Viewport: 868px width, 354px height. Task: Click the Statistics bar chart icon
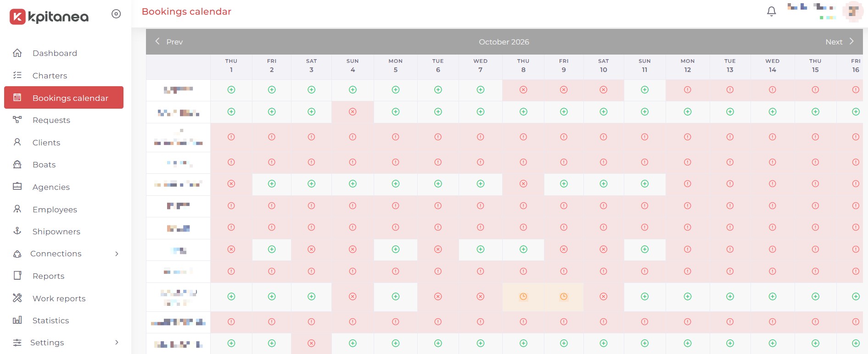(17, 320)
